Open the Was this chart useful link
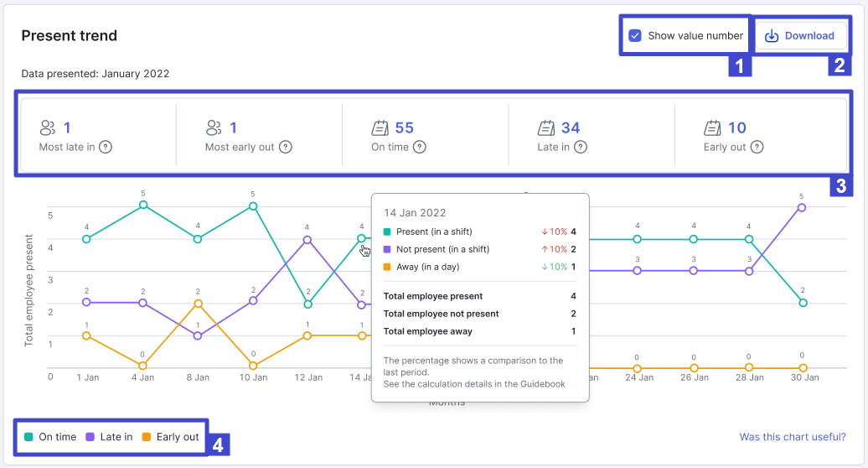Screen dimensions: 868x468 (792, 437)
